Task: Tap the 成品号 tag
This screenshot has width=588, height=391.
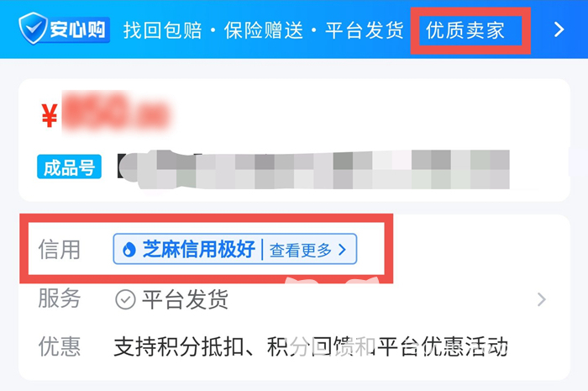Action: (70, 166)
